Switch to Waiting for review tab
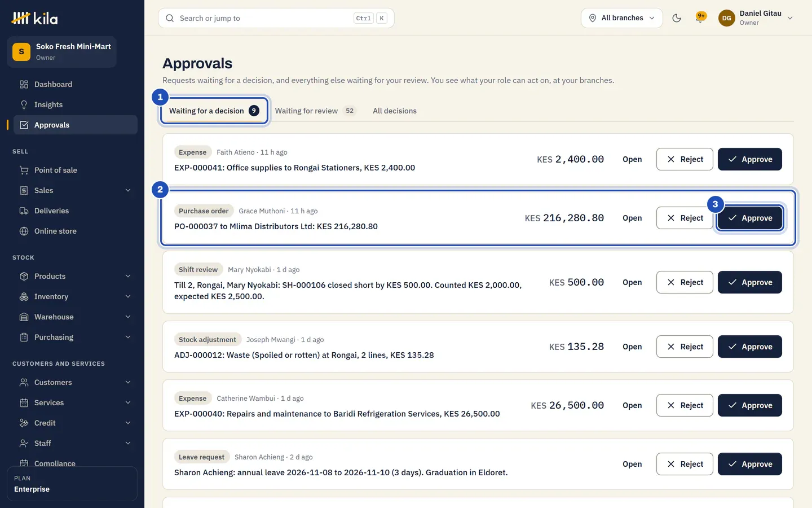The height and width of the screenshot is (508, 812). (x=315, y=111)
